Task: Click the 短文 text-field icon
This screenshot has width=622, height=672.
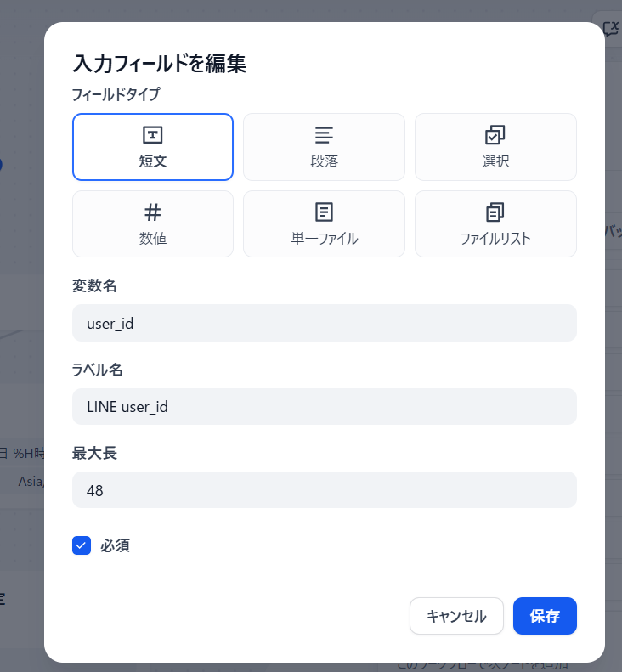Action: pyautogui.click(x=153, y=134)
